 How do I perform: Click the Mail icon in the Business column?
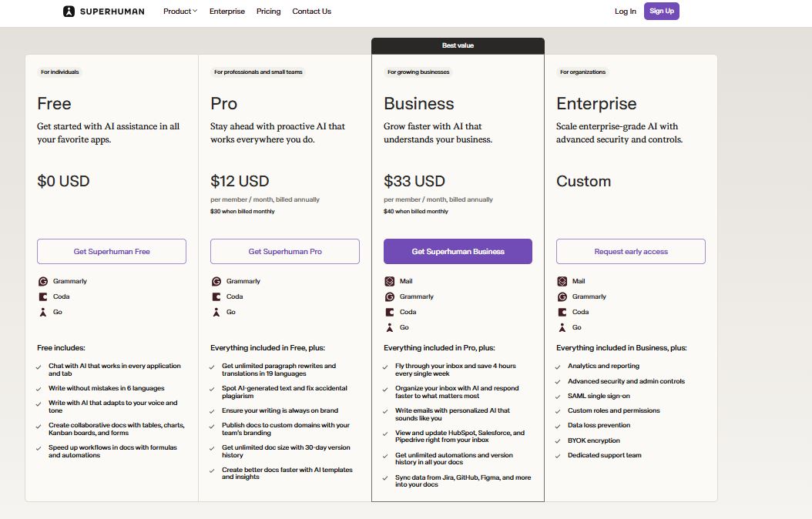(x=391, y=280)
